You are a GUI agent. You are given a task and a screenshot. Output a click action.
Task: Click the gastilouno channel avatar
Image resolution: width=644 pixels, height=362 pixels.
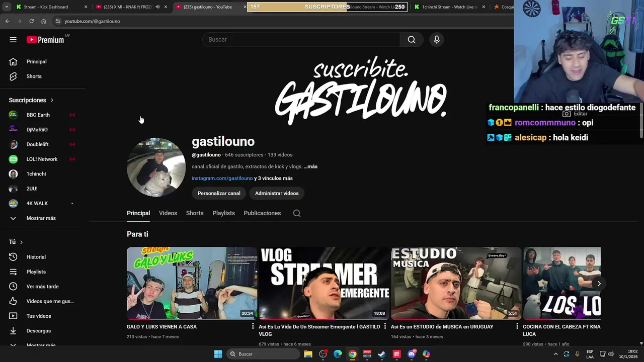coord(156,167)
